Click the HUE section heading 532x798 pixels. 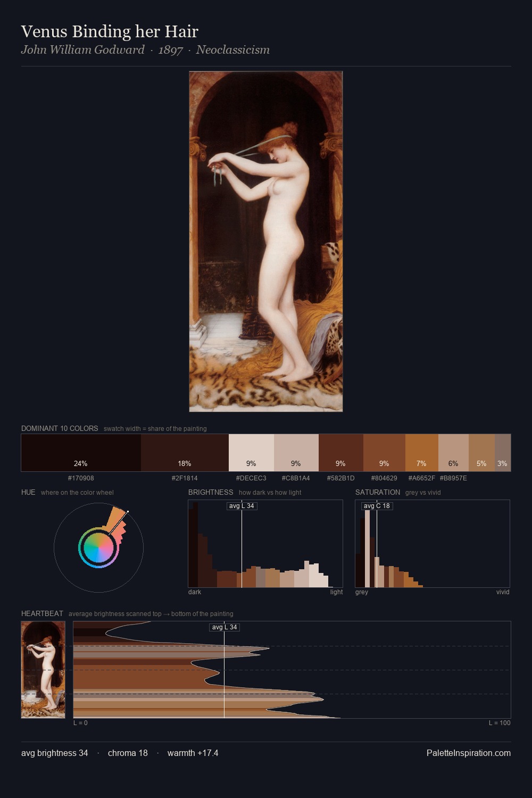[28, 492]
